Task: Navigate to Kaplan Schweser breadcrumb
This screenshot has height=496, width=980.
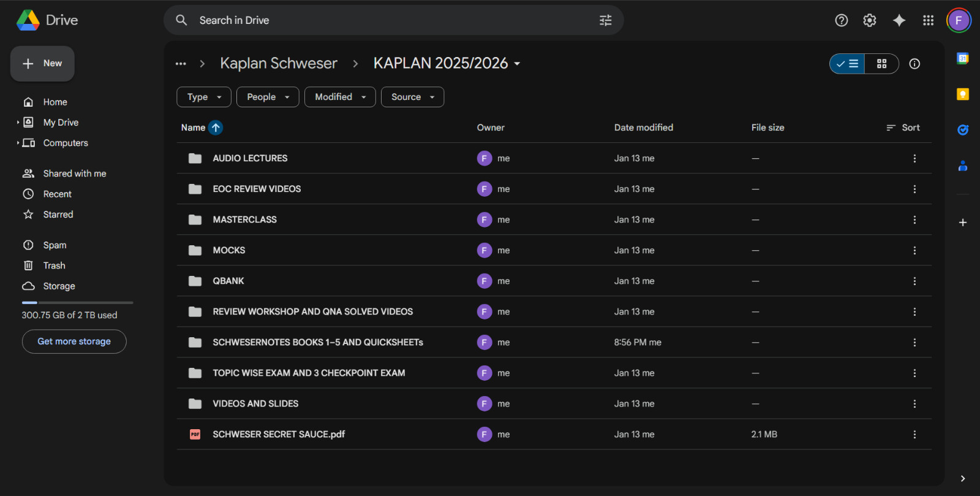Action: (279, 63)
